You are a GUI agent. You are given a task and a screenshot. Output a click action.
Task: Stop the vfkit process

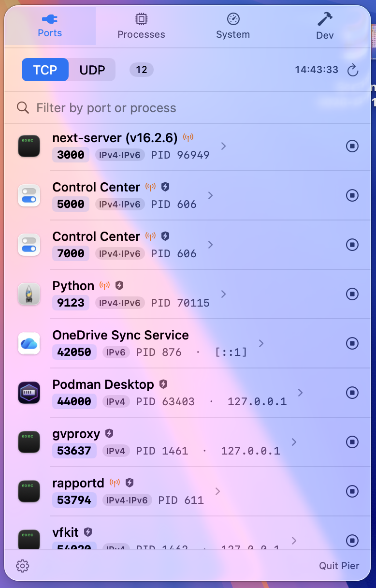click(352, 541)
